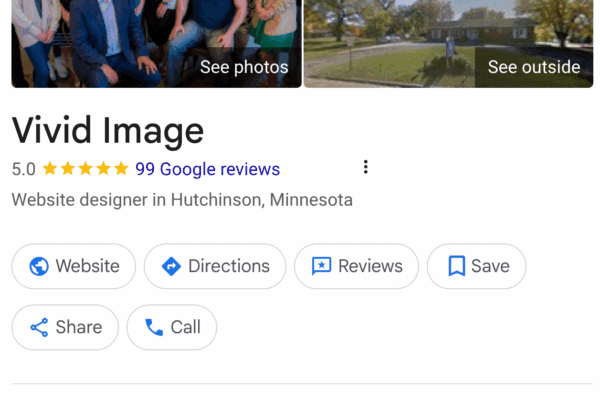Image resolution: width=600 pixels, height=400 pixels.
Task: Open the Reviews button
Action: (x=356, y=266)
